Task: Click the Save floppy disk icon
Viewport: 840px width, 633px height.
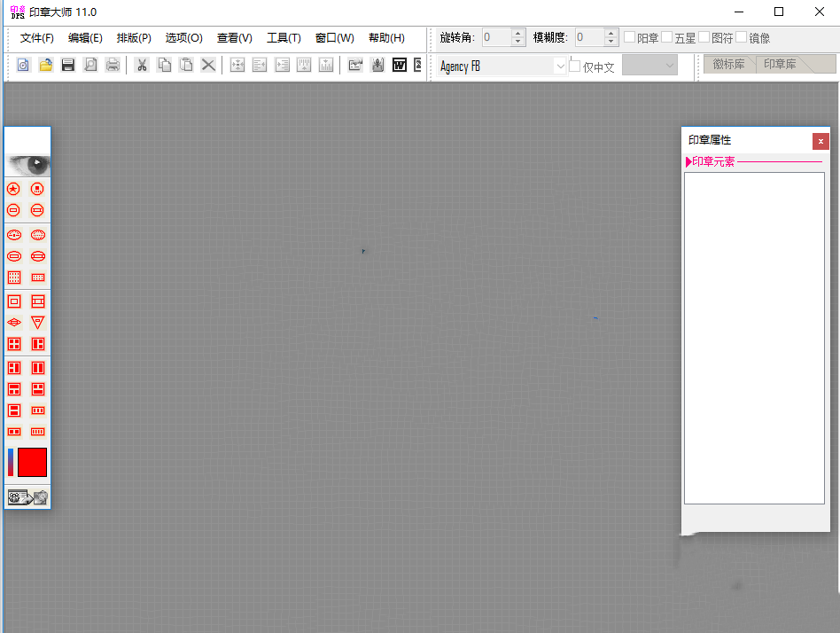Action: coord(68,66)
